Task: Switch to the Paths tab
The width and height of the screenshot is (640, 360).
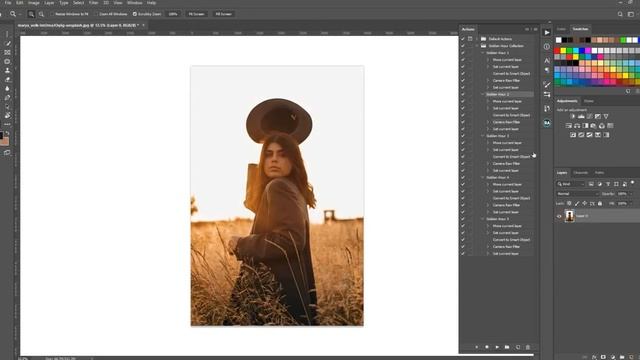Action: coord(599,173)
